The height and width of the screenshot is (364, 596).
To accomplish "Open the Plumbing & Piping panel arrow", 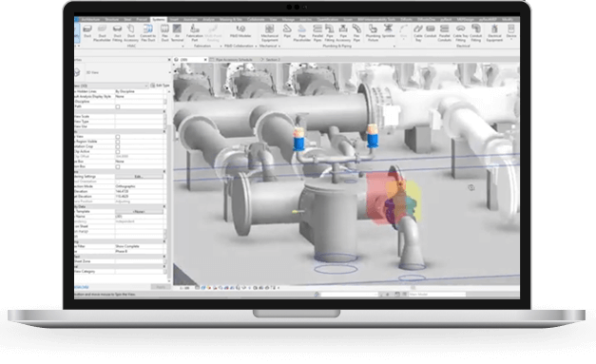I will 394,46.
